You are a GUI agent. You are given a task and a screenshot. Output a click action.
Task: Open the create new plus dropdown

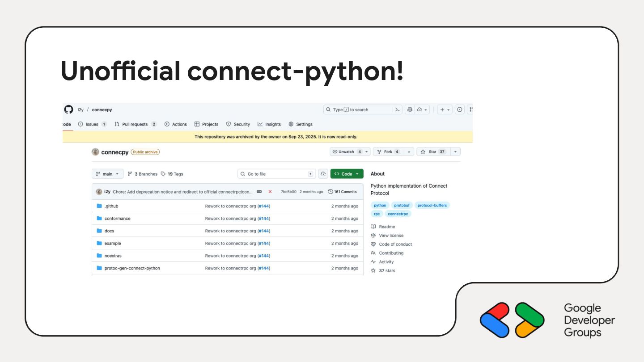tap(445, 109)
